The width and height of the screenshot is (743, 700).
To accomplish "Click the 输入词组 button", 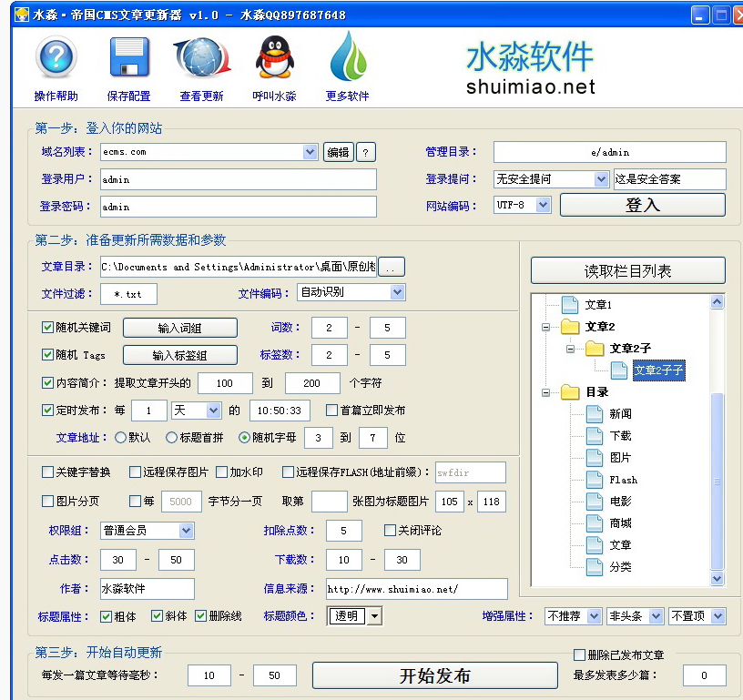I will point(180,328).
